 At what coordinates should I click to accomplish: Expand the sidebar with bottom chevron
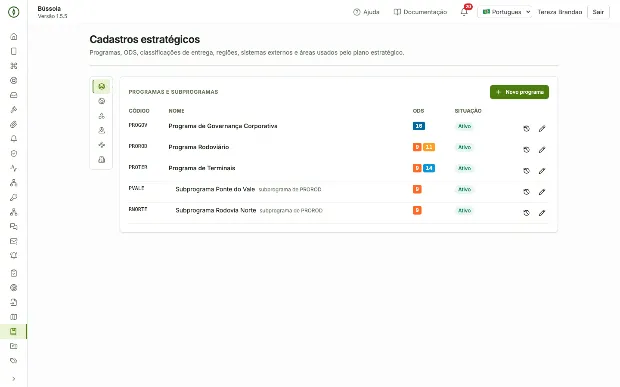13,379
